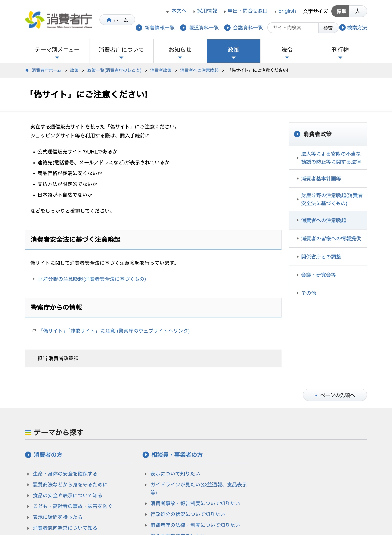392x535 pixels.
Task: Click the circle arrow icon beside 報道資料一覧
Action: (x=183, y=28)
